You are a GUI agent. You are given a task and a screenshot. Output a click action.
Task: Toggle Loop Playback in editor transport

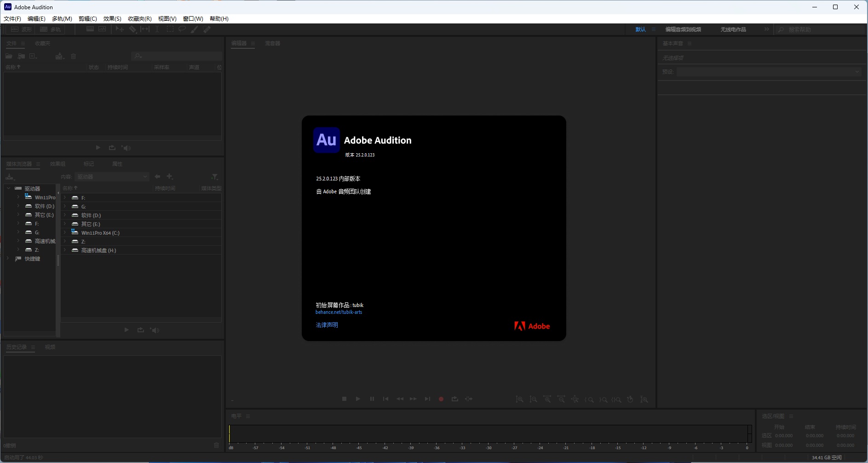pos(455,399)
